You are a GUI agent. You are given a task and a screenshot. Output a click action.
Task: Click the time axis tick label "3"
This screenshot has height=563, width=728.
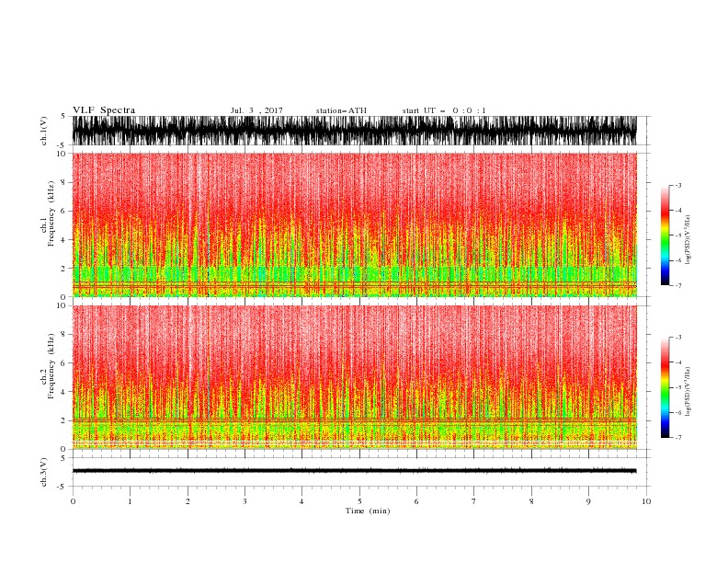[x=245, y=501]
